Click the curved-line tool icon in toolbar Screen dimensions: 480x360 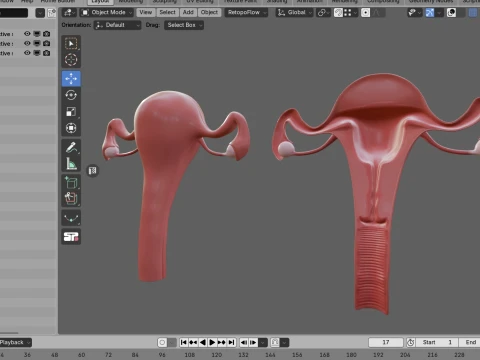[71, 218]
